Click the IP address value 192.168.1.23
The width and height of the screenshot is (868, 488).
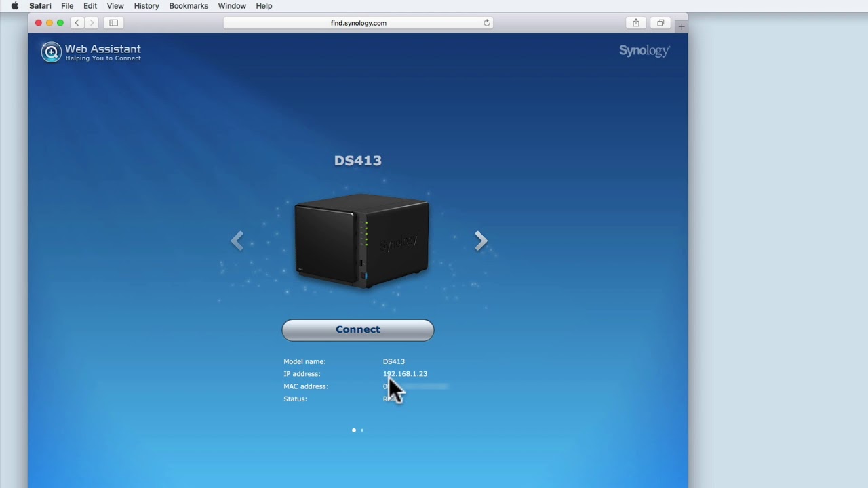pos(405,374)
